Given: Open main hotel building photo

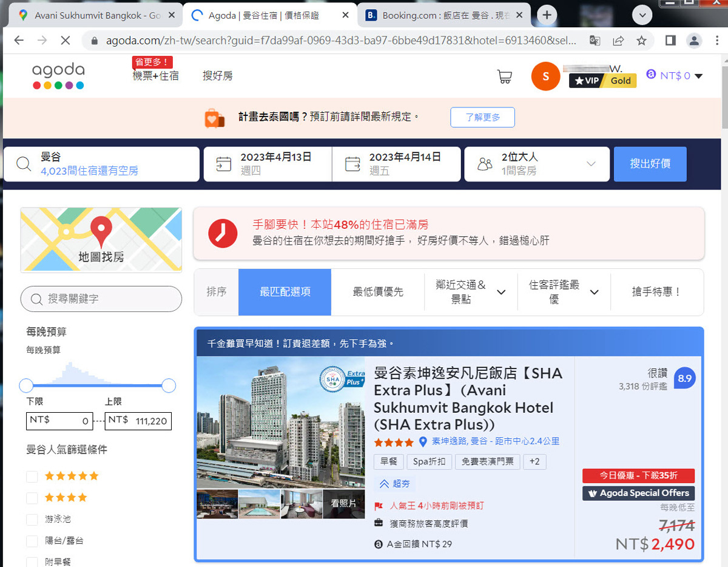Looking at the screenshot, I should coord(281,423).
